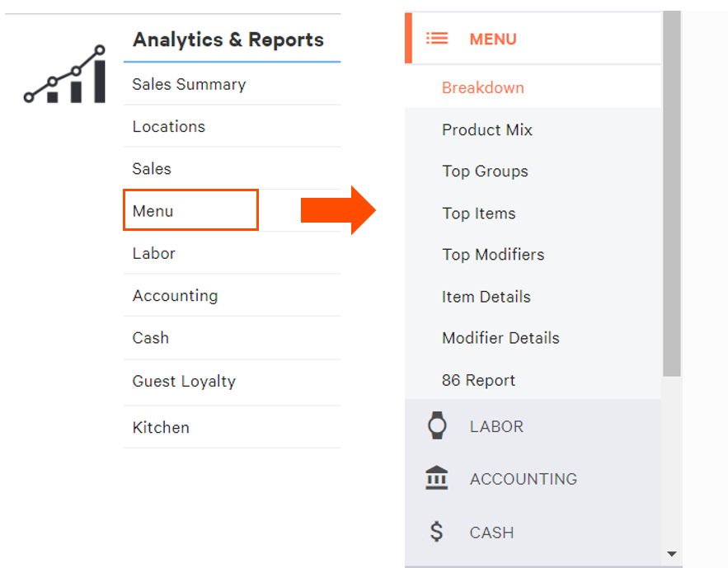Expand the ACCOUNTING section
Image resolution: width=728 pixels, height=568 pixels.
(x=523, y=478)
